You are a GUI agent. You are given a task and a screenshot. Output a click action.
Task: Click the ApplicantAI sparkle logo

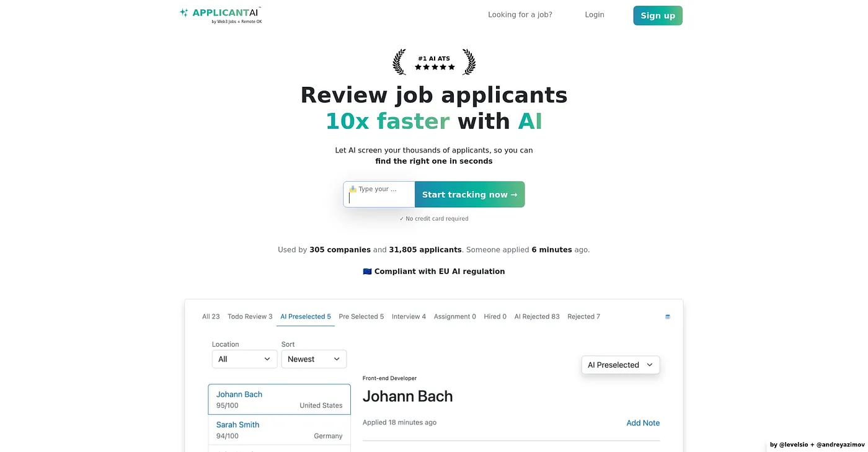point(184,12)
